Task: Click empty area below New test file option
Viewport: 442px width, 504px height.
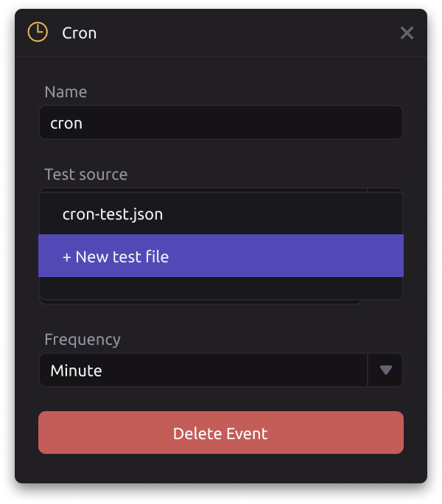Action: click(x=221, y=288)
